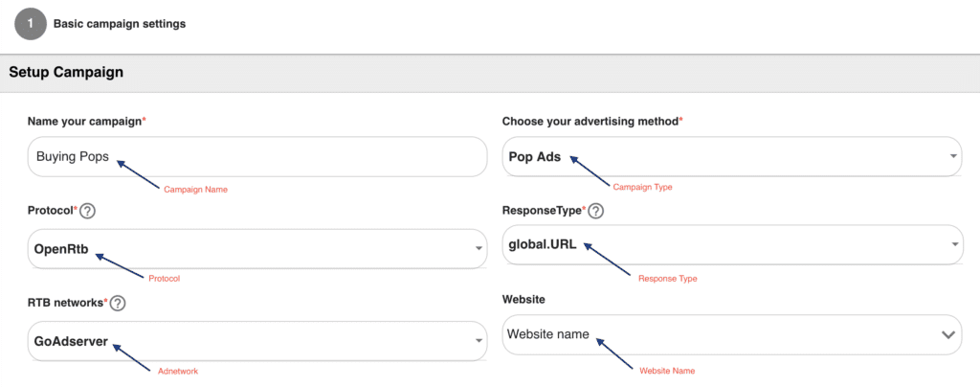Screen dimensions: 980x387
Task: Select the Basic campaign settings step title
Action: coord(120,24)
